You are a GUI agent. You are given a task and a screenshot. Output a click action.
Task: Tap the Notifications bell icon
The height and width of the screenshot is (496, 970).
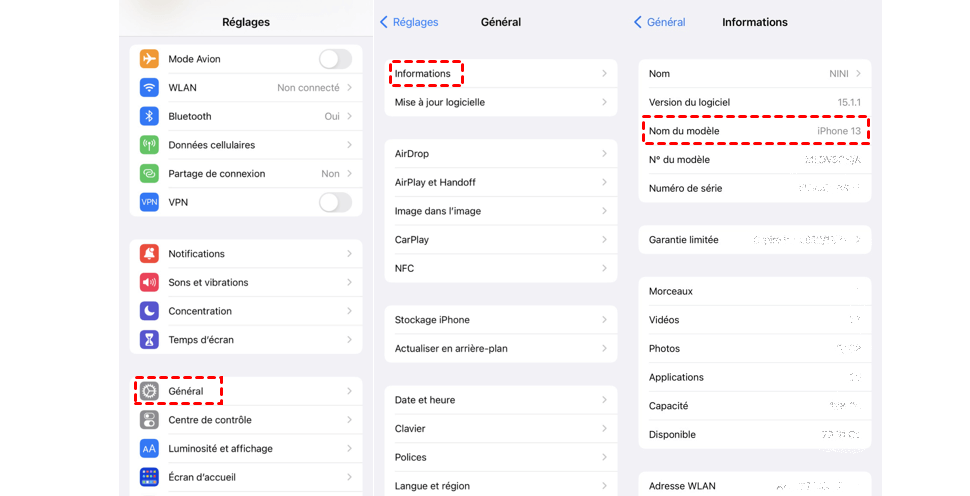(149, 254)
